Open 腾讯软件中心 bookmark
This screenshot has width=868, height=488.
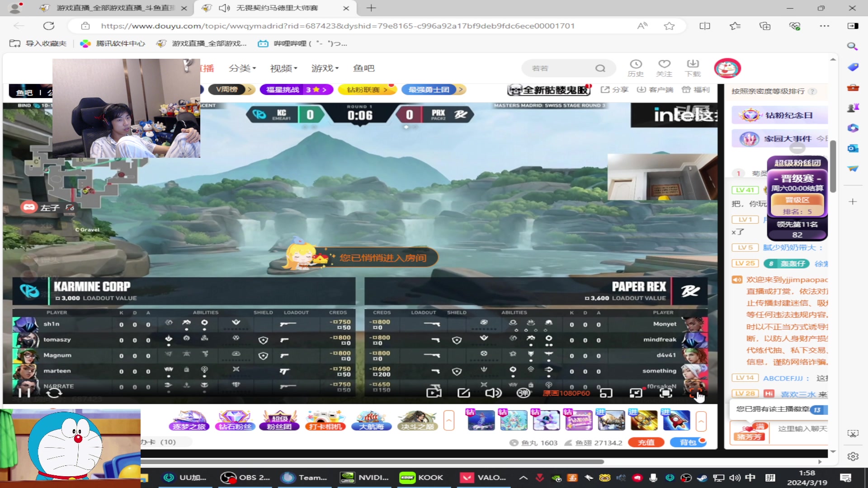click(x=113, y=43)
